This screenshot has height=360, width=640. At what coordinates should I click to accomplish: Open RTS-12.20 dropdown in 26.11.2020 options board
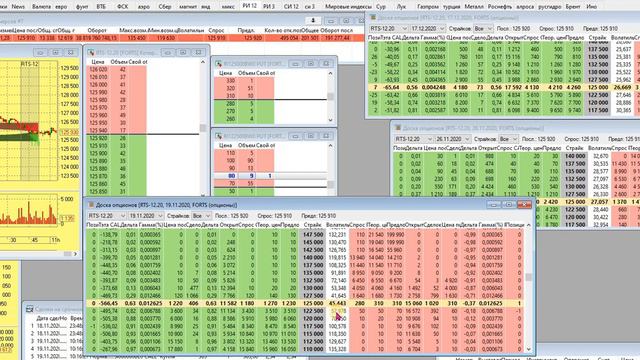point(413,139)
